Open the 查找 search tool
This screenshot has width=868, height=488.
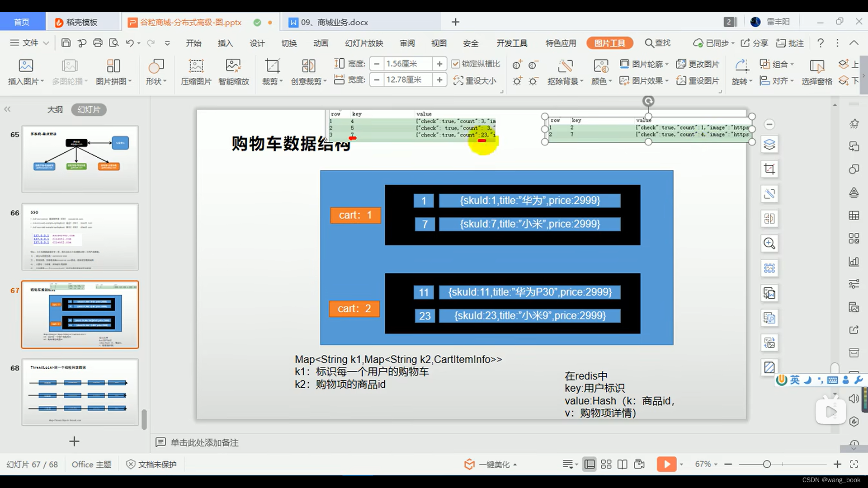pyautogui.click(x=657, y=43)
